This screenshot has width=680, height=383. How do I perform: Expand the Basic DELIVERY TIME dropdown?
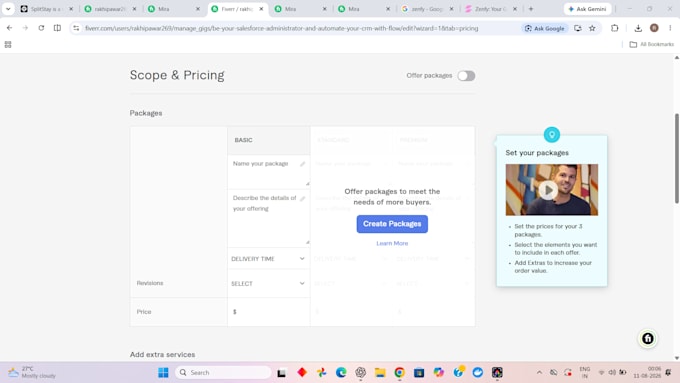tap(268, 259)
